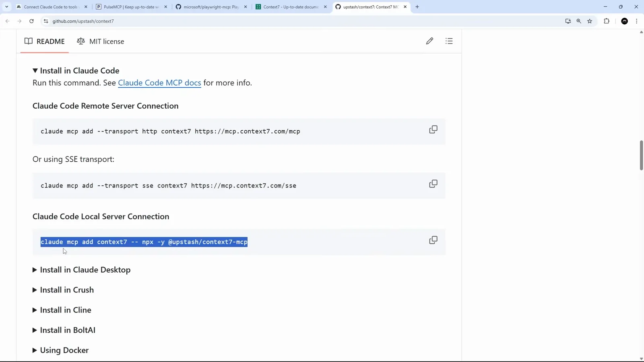Copy the remote http transport command
This screenshot has height=362, width=644.
pos(433,130)
